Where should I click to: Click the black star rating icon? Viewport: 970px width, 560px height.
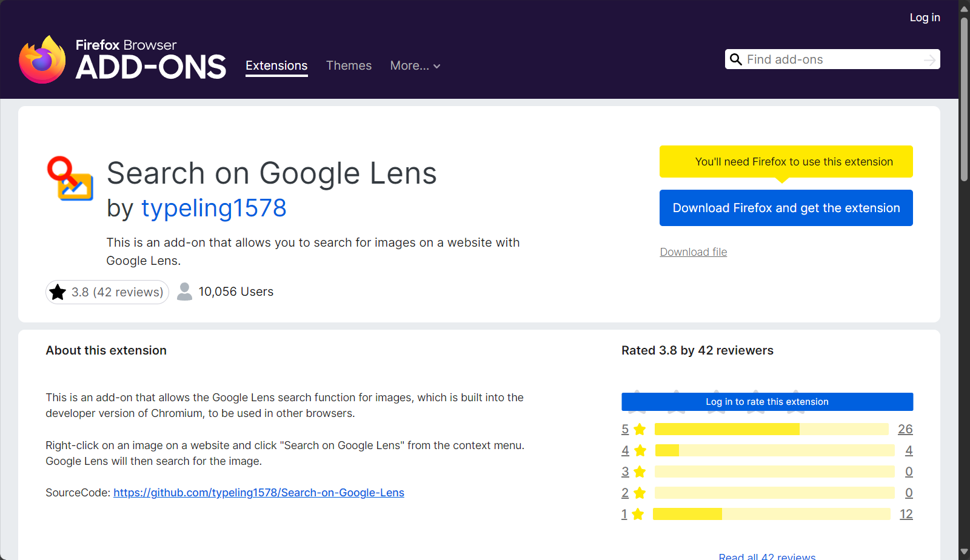click(x=58, y=292)
